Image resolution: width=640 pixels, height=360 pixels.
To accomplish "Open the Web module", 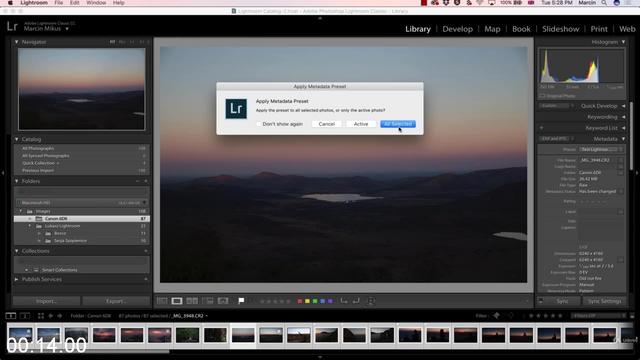I will [627, 29].
